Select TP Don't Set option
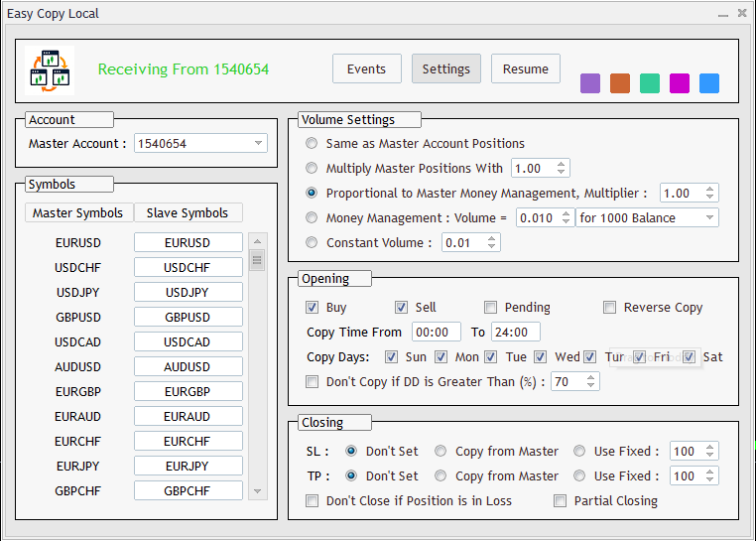The width and height of the screenshot is (756, 541). (x=351, y=475)
